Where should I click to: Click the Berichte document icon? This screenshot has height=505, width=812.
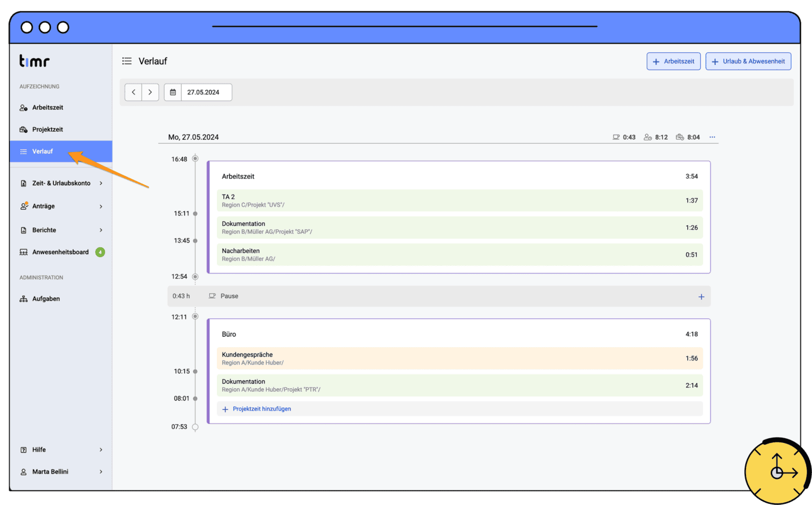24,230
